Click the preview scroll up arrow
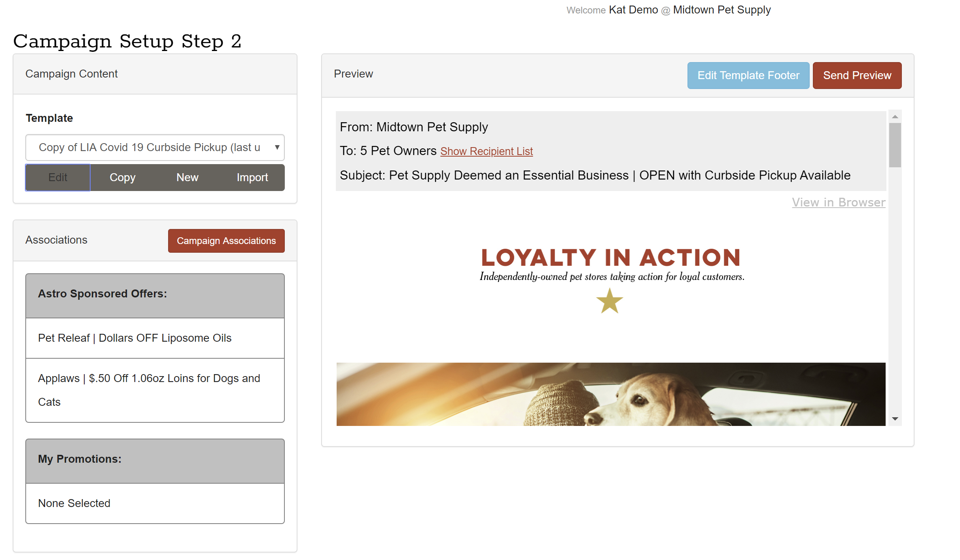The image size is (960, 560). [895, 117]
